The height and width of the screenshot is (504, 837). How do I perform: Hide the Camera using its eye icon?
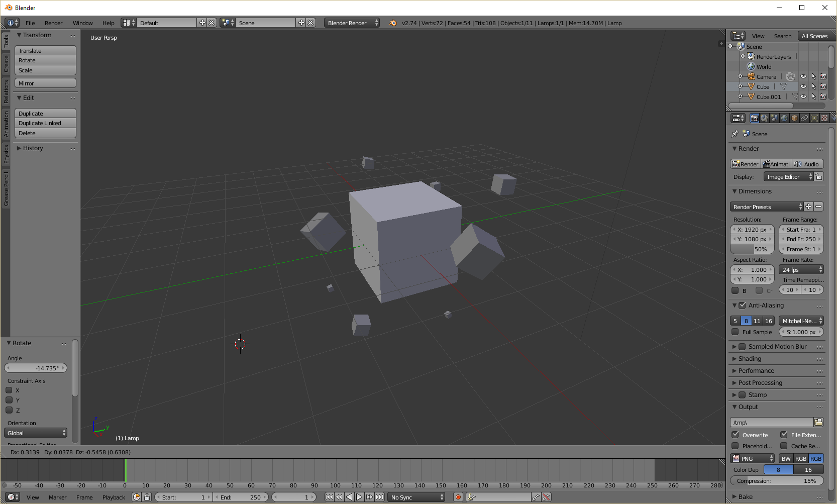click(803, 77)
